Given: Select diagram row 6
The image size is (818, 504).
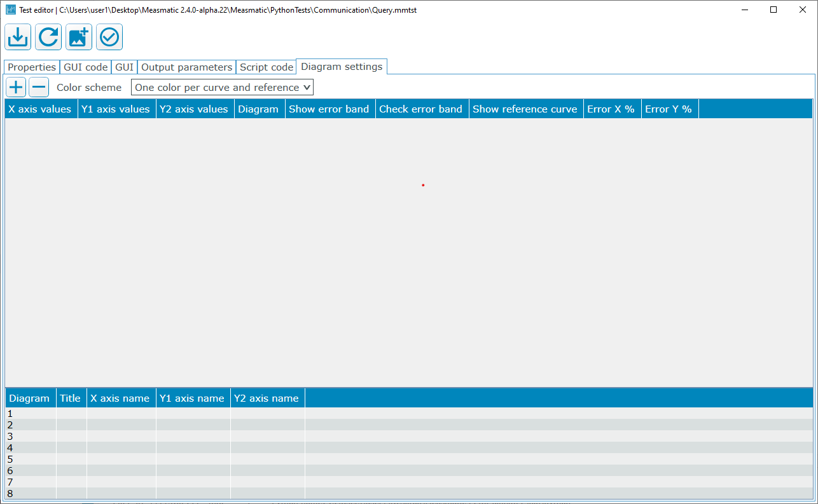Looking at the screenshot, I should (x=409, y=470).
